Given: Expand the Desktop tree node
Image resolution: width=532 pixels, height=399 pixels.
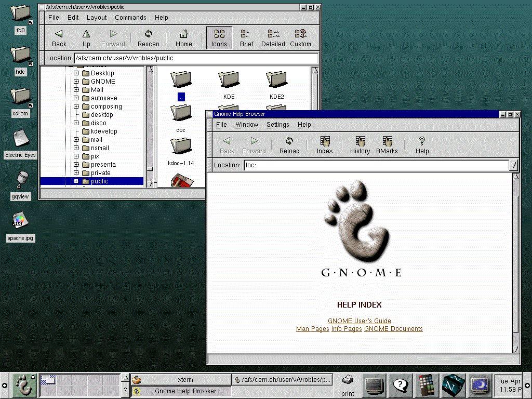Looking at the screenshot, I should [x=76, y=73].
